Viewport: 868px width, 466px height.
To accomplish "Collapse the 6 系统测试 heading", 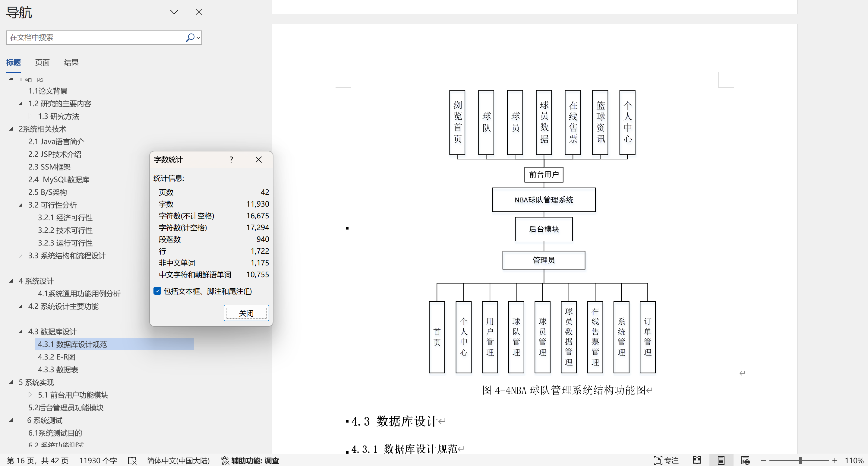I will (11, 420).
